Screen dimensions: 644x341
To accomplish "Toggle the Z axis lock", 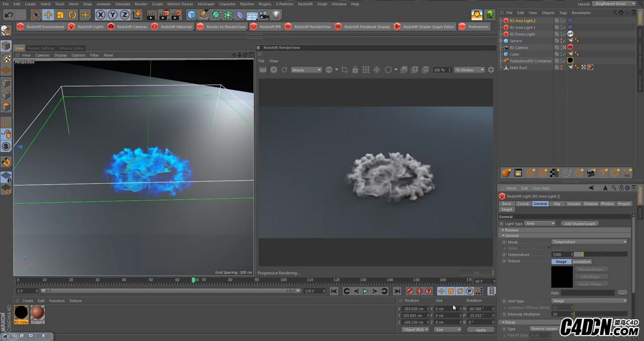I will (x=124, y=15).
